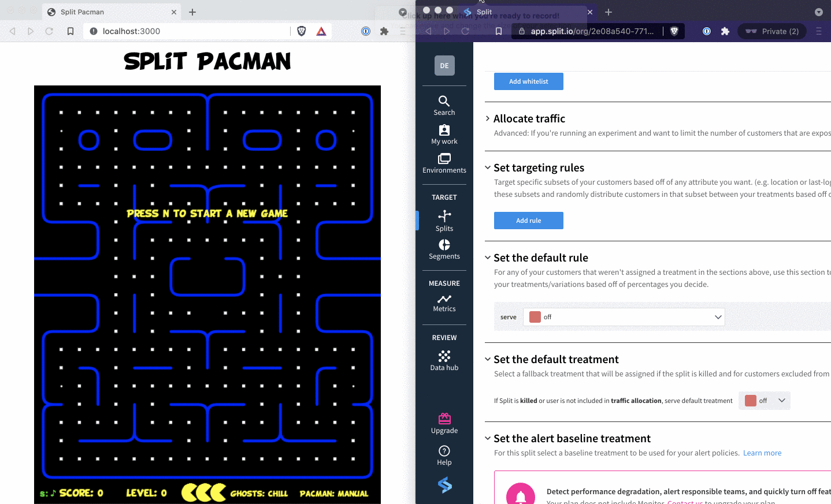Image resolution: width=831 pixels, height=504 pixels.
Task: Click the SPLIT PACMAN title heading
Action: (207, 61)
